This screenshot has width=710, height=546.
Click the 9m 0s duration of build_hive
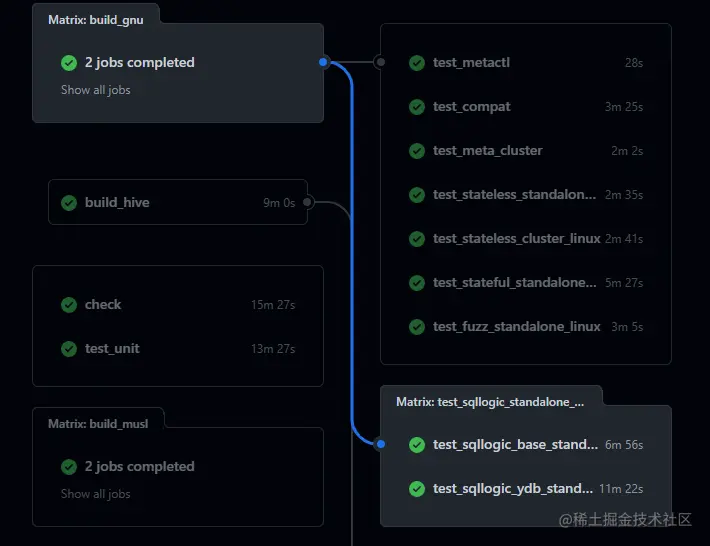(279, 203)
